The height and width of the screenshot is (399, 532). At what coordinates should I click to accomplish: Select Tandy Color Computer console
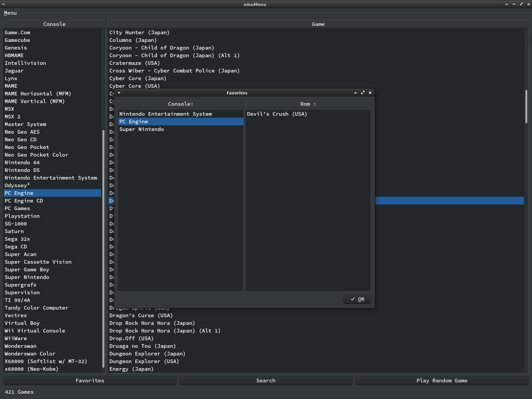[x=52, y=308]
